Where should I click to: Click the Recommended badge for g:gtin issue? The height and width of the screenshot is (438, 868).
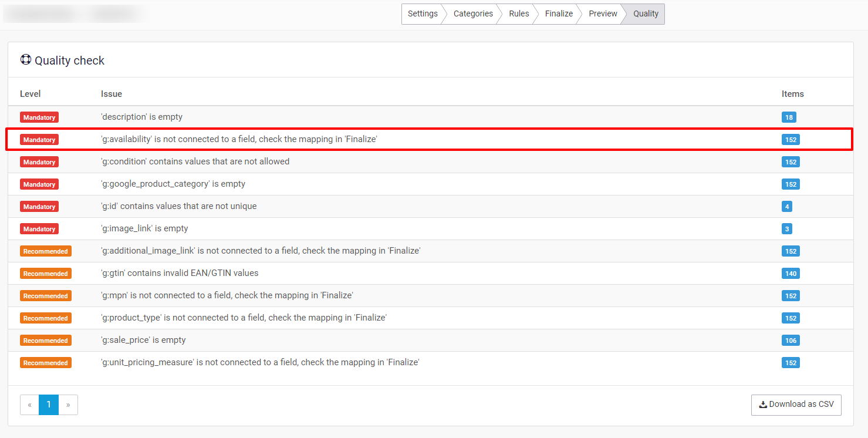[x=46, y=274]
